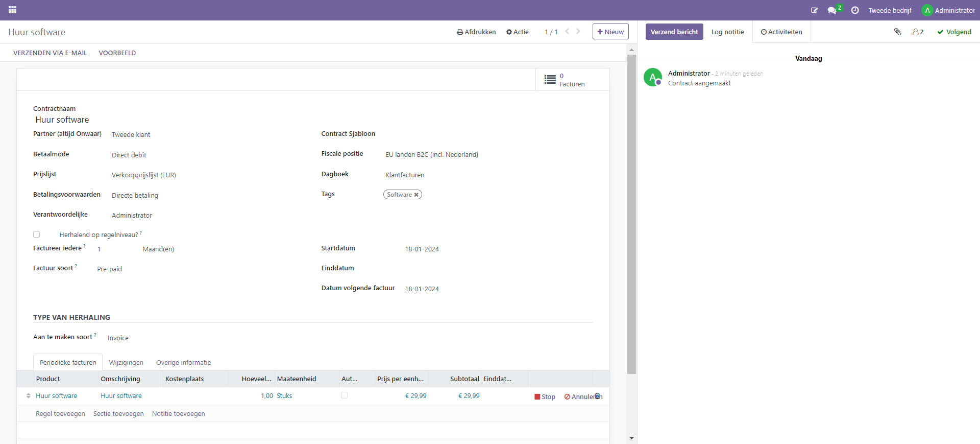Click the paperclip attachments icon

click(897, 32)
